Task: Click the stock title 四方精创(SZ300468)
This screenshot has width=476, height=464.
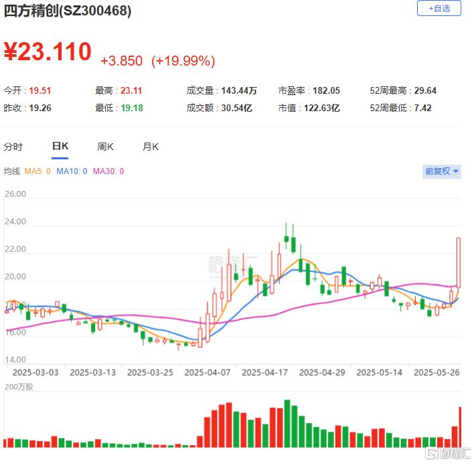Action: (68, 11)
